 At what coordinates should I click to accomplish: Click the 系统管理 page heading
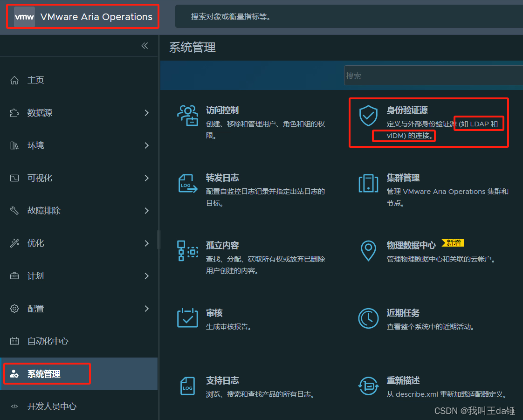[193, 48]
